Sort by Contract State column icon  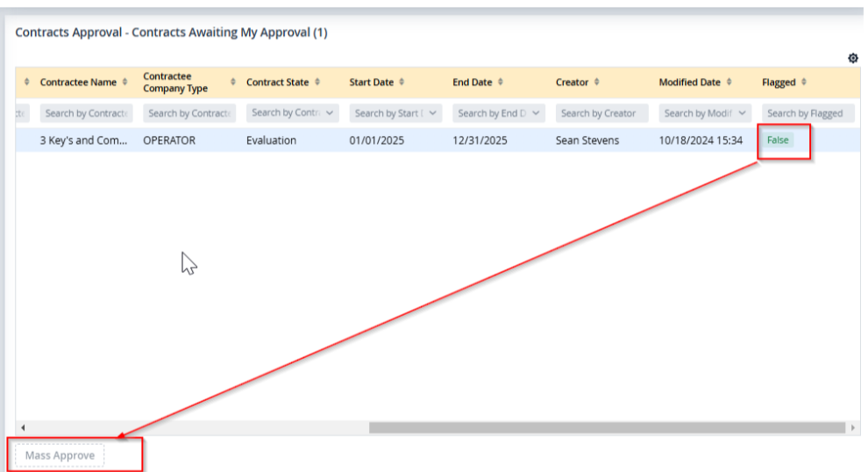317,82
